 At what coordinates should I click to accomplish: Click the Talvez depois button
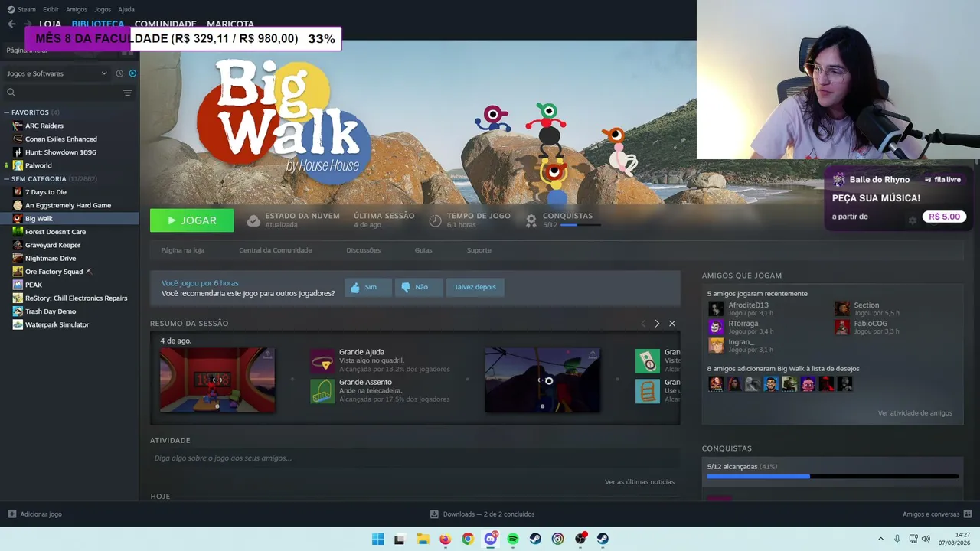[x=475, y=287]
